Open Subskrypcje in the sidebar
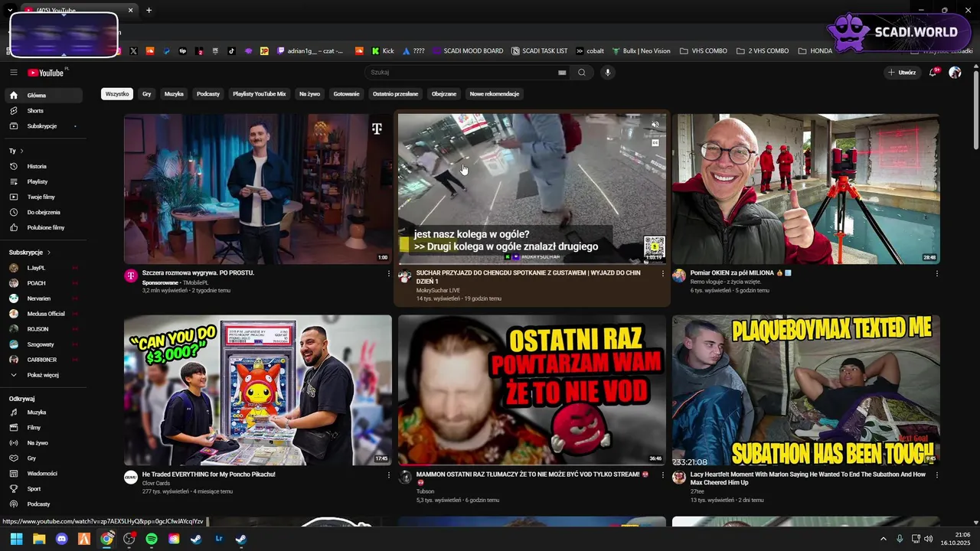The height and width of the screenshot is (551, 980). (x=43, y=126)
